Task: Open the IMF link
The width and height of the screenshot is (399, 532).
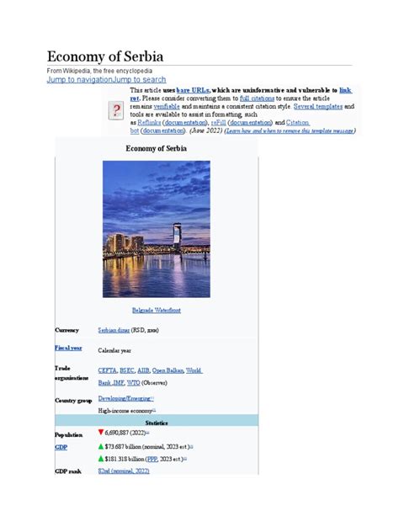Action: coord(118,383)
